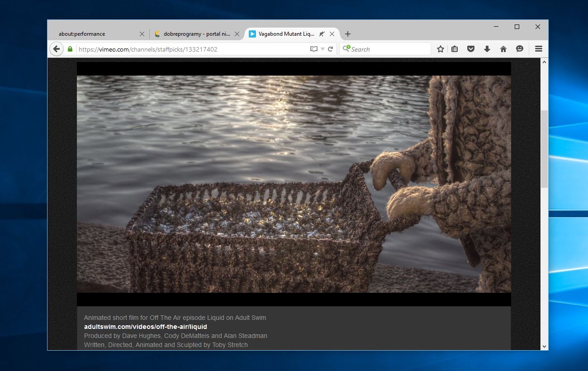This screenshot has height=371, width=588.
Task: Open the address bar history dropdown arrow
Action: [x=322, y=49]
